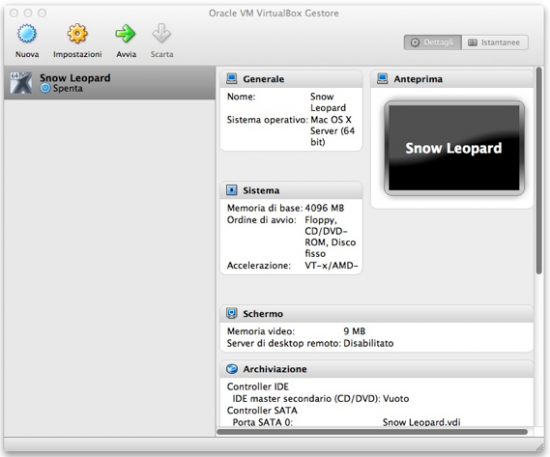The width and height of the screenshot is (550, 457).
Task: Click the Archiviazione disk icon
Action: (x=232, y=369)
